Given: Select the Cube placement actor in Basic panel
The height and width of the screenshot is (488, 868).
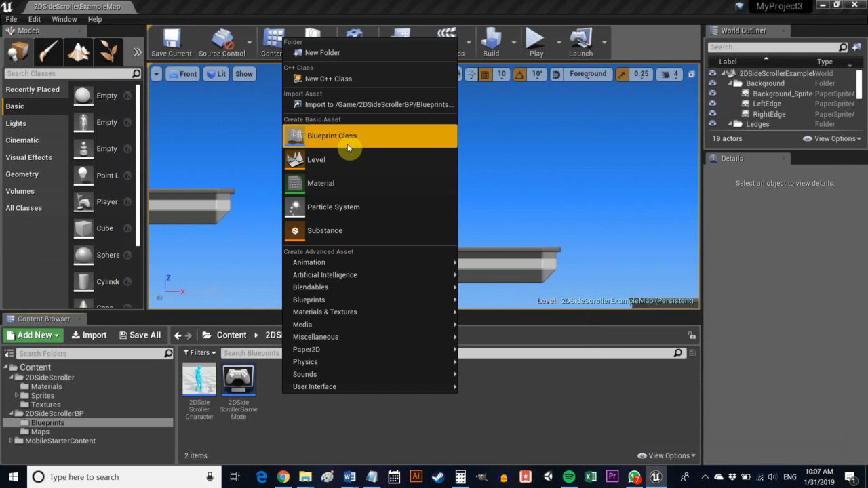Looking at the screenshot, I should point(84,228).
